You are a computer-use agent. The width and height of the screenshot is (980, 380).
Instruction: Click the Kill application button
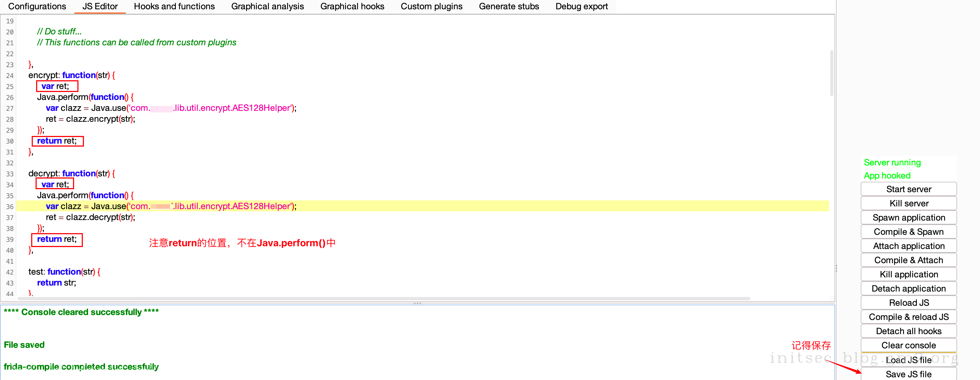click(908, 274)
